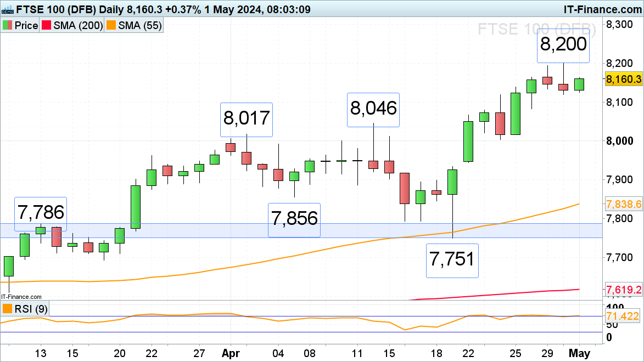Click the orange SMA (55) legend swatch
This screenshot has height=362, width=644.
111,25
